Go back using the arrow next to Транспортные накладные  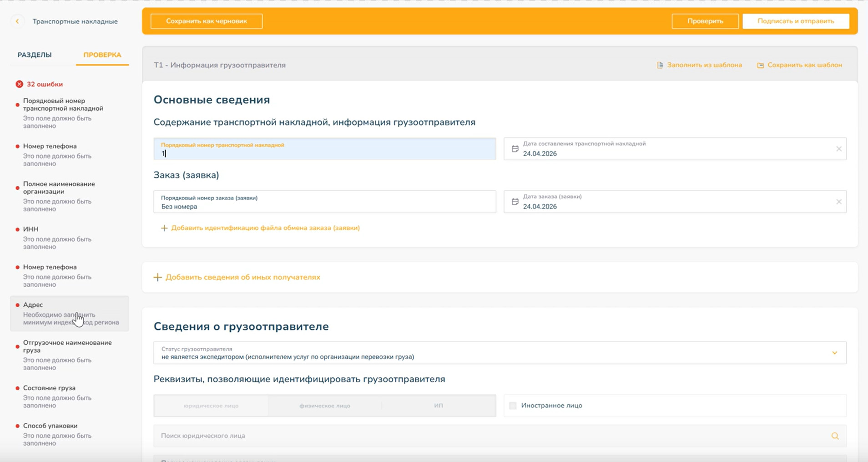17,21
